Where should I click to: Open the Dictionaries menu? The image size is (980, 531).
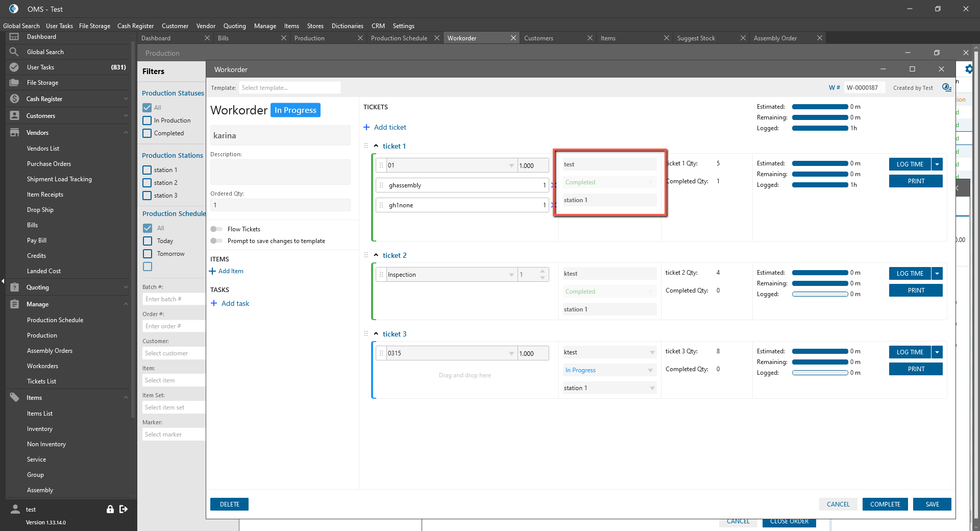point(347,26)
